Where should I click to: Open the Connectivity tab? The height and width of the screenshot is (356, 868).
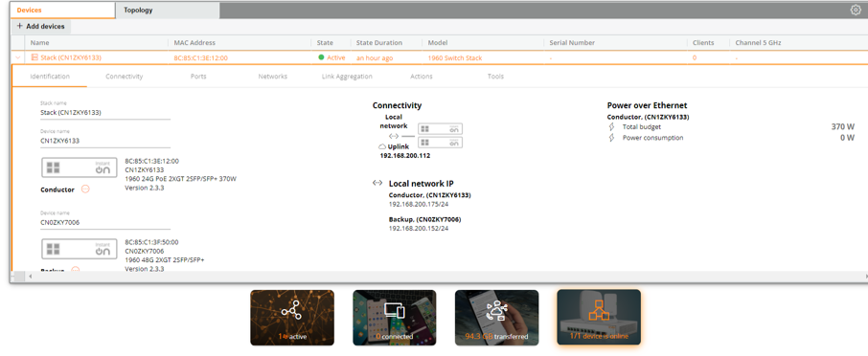click(x=124, y=77)
